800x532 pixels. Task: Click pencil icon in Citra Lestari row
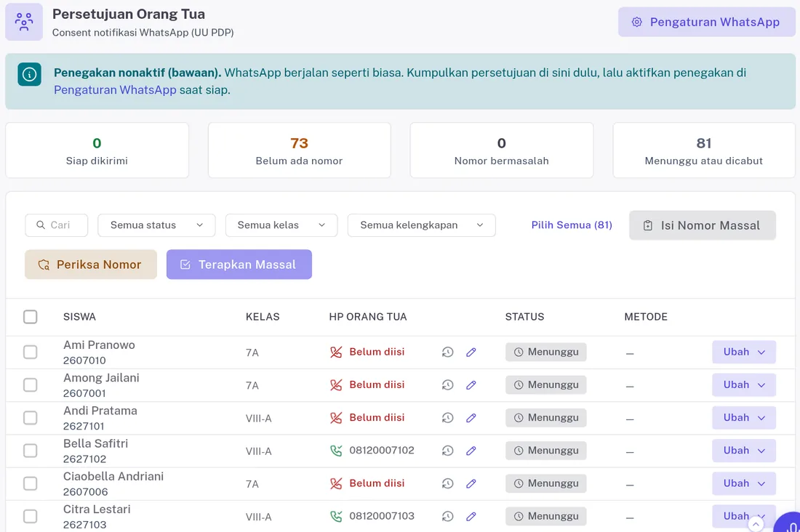pyautogui.click(x=471, y=516)
